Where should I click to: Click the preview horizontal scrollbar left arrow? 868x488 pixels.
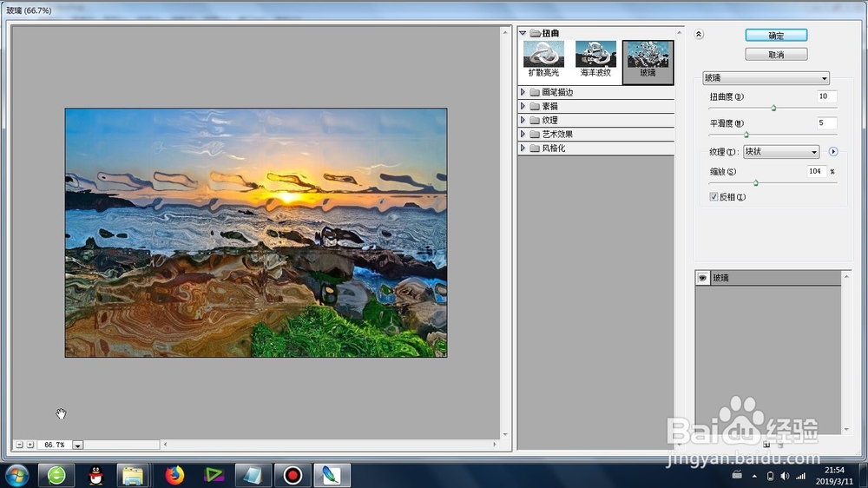pyautogui.click(x=165, y=445)
